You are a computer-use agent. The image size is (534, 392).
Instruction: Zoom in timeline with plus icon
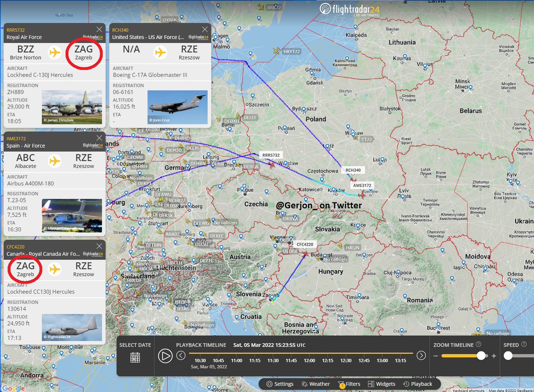494,356
